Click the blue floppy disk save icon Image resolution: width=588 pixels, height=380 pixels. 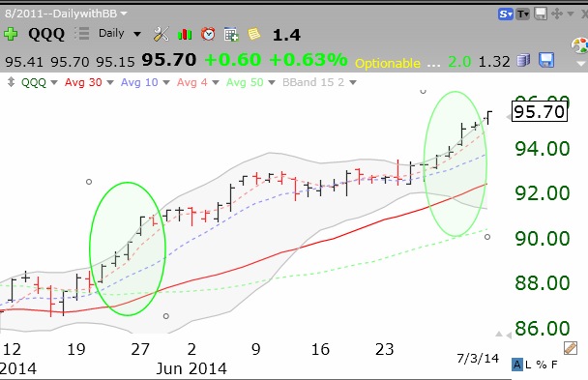coord(546,60)
